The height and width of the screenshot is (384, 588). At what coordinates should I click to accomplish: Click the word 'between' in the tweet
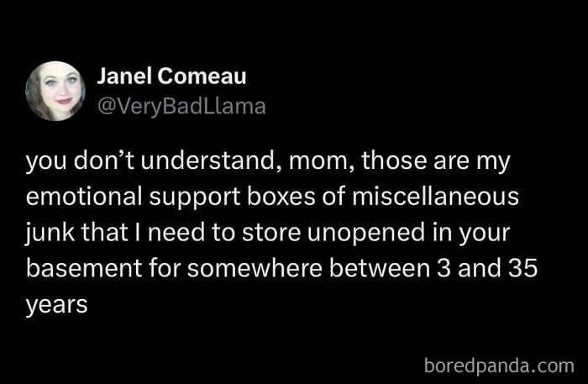tap(380, 268)
